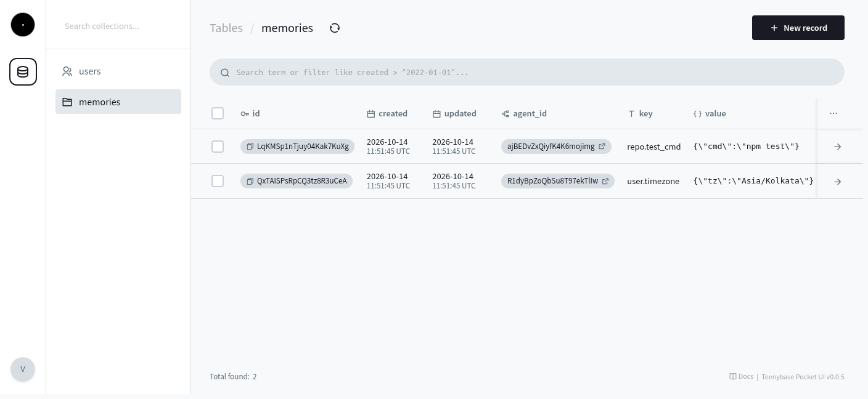Sort by id column header

pos(250,113)
